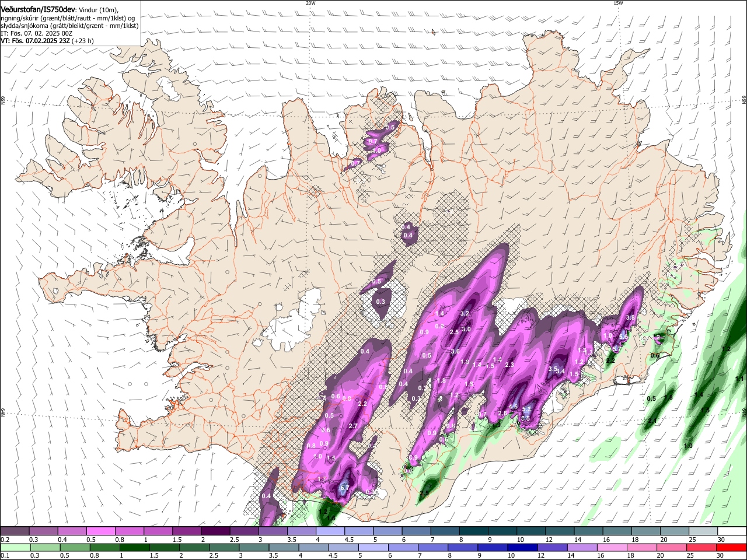747x560 pixels.
Task: Click the black 0.6 value on the east coast
Action: pos(655,355)
